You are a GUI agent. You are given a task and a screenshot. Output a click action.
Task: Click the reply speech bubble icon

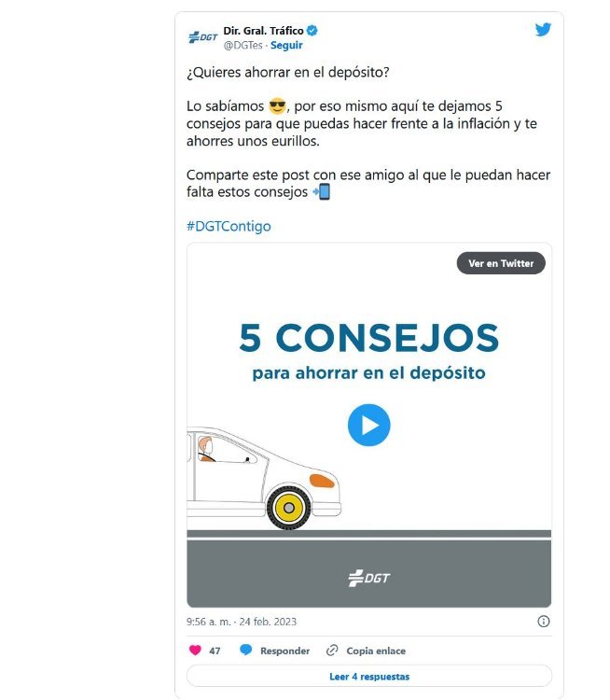click(246, 650)
